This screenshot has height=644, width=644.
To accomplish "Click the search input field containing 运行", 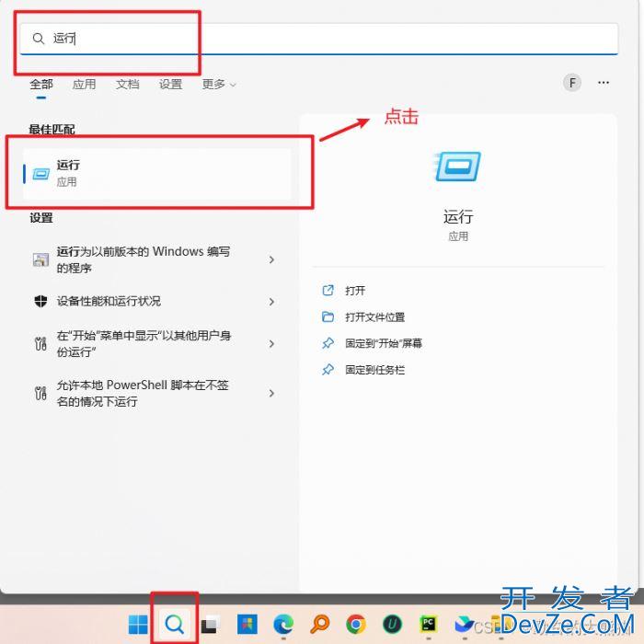I will point(322,39).
